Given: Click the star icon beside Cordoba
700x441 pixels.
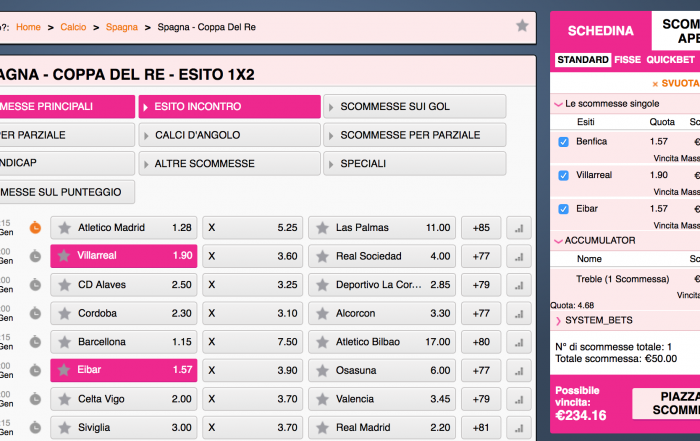Looking at the screenshot, I should 65,313.
